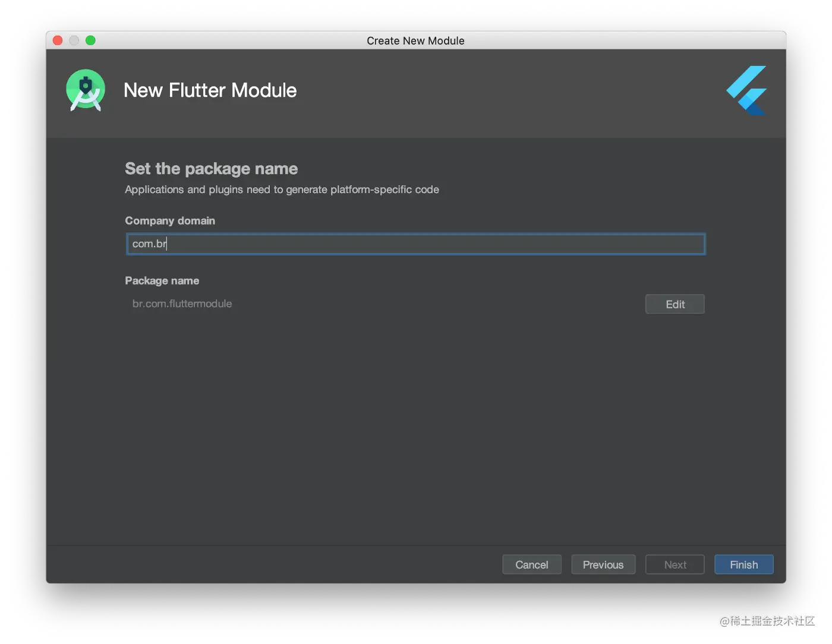Click the platform-specific code description text
The image size is (832, 644).
[282, 190]
